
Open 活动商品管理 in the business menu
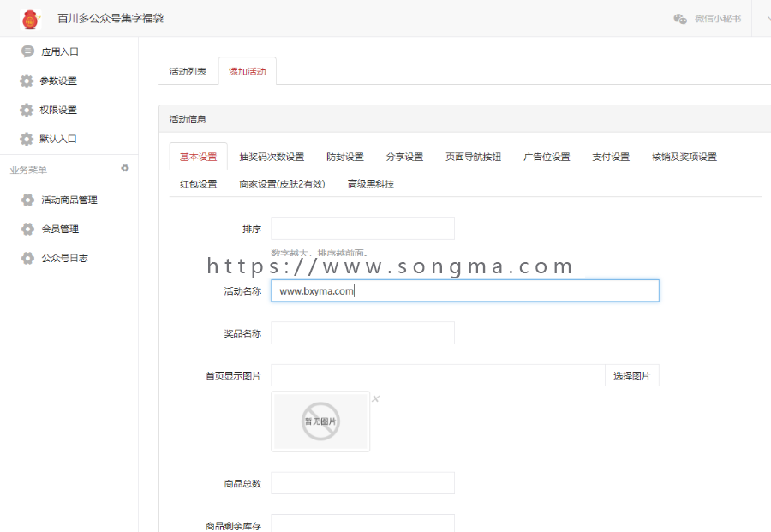pos(69,200)
